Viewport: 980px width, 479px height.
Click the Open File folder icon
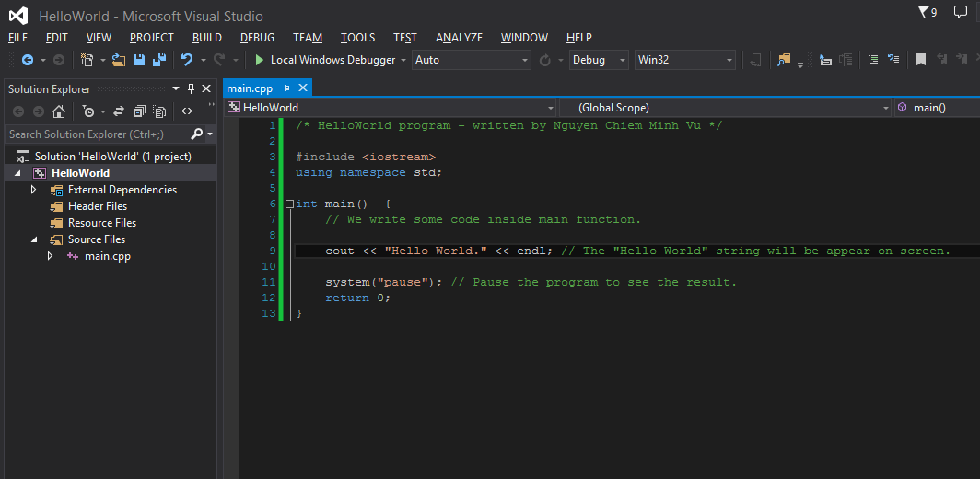click(119, 60)
